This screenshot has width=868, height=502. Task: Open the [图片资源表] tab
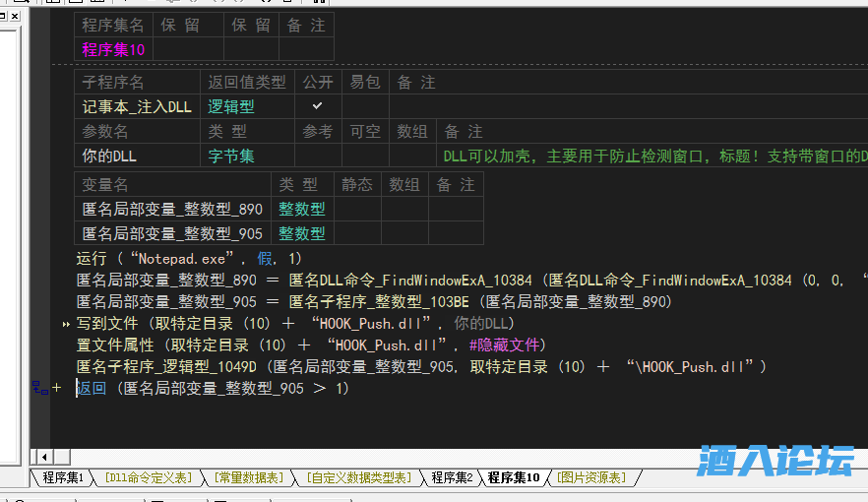[590, 477]
